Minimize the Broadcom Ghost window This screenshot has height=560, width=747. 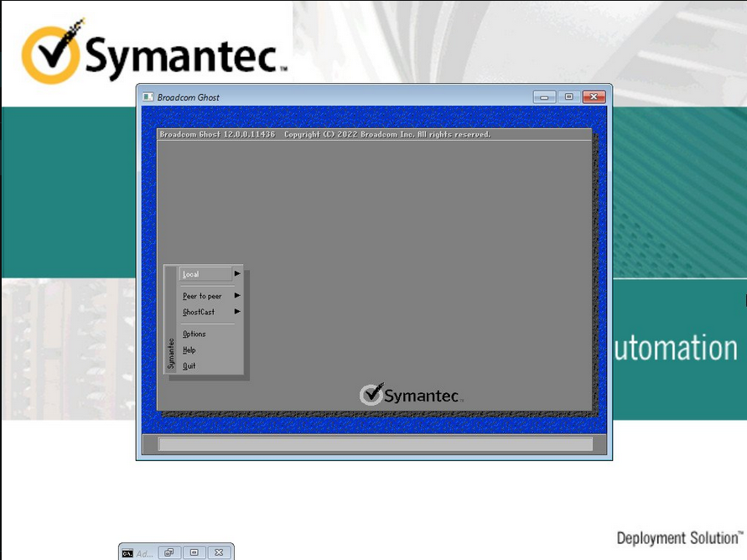tap(544, 97)
